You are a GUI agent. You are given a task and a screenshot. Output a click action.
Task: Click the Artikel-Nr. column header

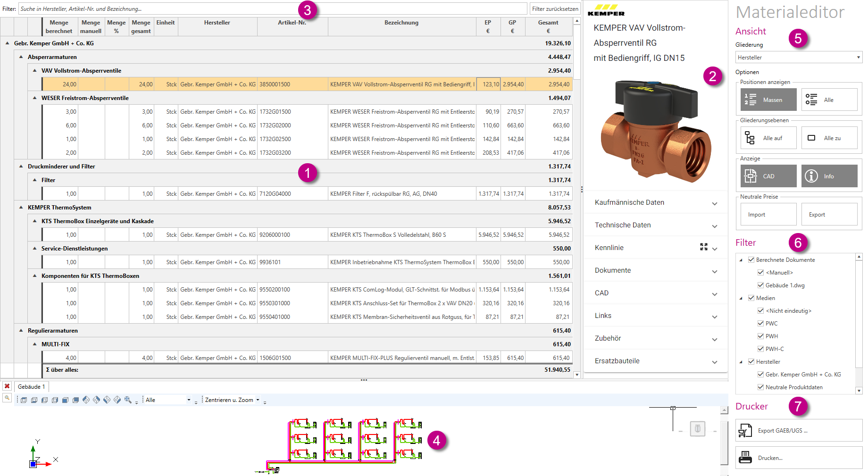point(292,27)
